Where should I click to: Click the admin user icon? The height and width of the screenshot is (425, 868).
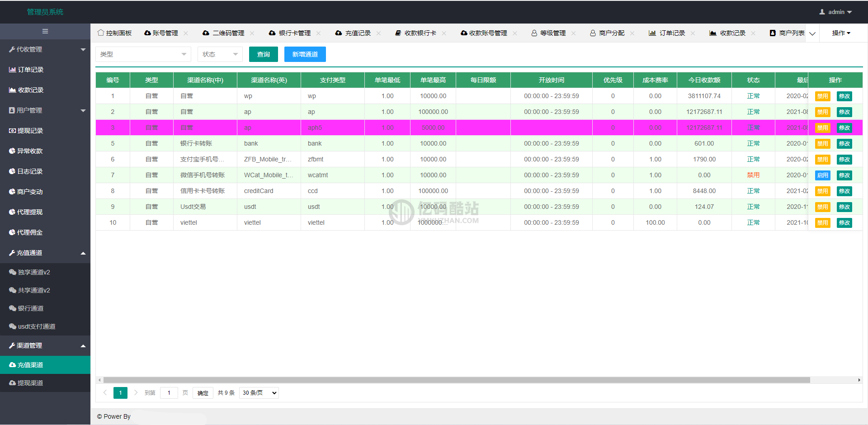pyautogui.click(x=822, y=12)
